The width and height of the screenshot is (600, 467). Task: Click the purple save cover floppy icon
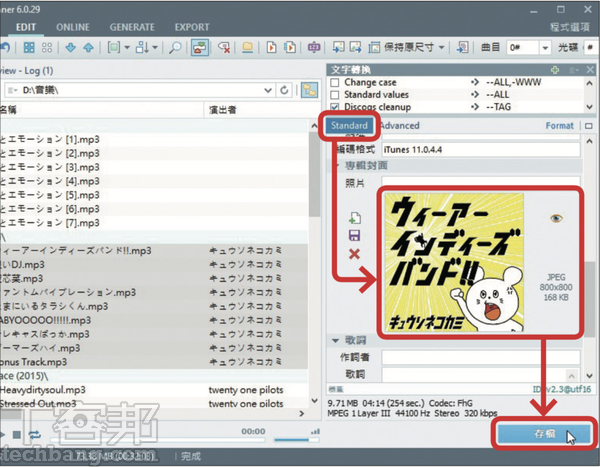(353, 235)
